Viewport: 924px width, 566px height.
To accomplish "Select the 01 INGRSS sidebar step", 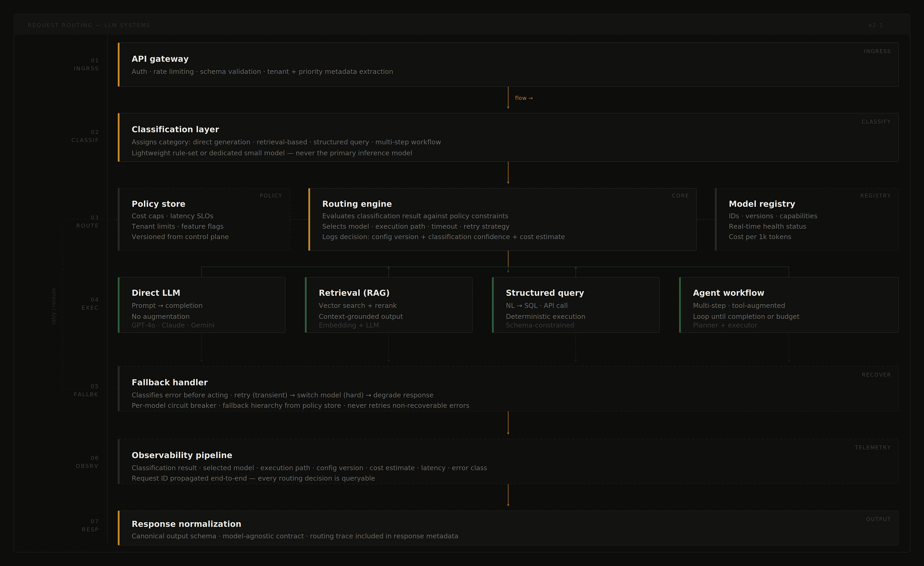I will (x=86, y=64).
